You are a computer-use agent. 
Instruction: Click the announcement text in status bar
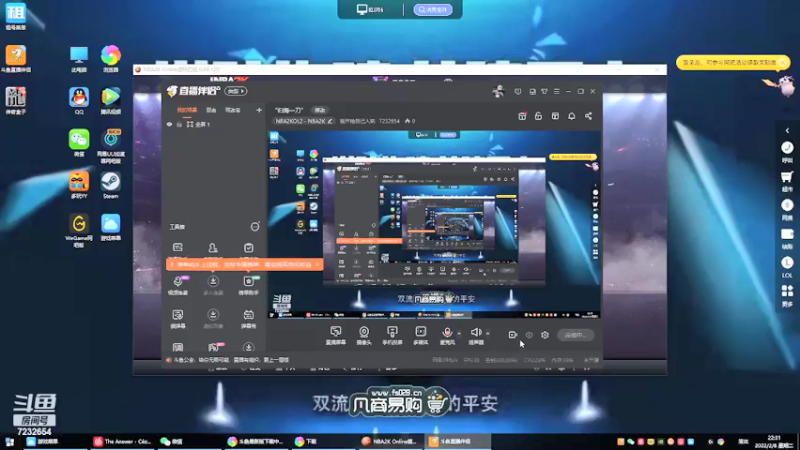[x=231, y=360]
